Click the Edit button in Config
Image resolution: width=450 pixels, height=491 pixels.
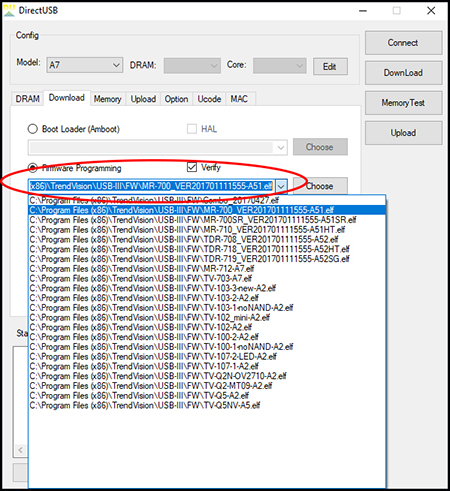pos(330,66)
